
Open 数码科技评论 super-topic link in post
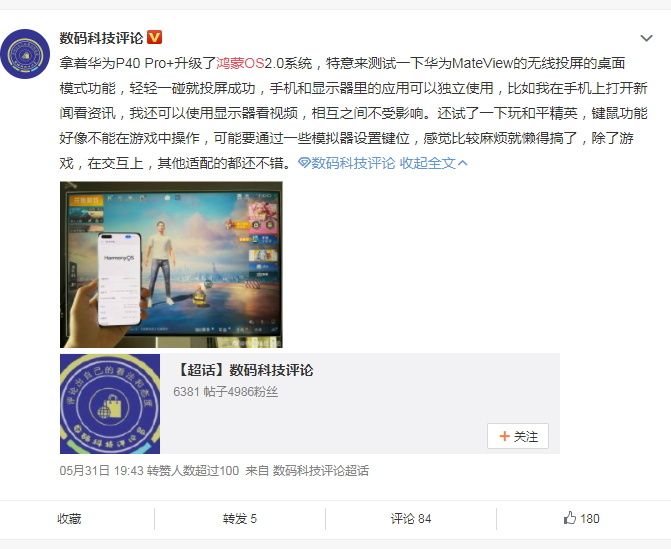tap(353, 163)
